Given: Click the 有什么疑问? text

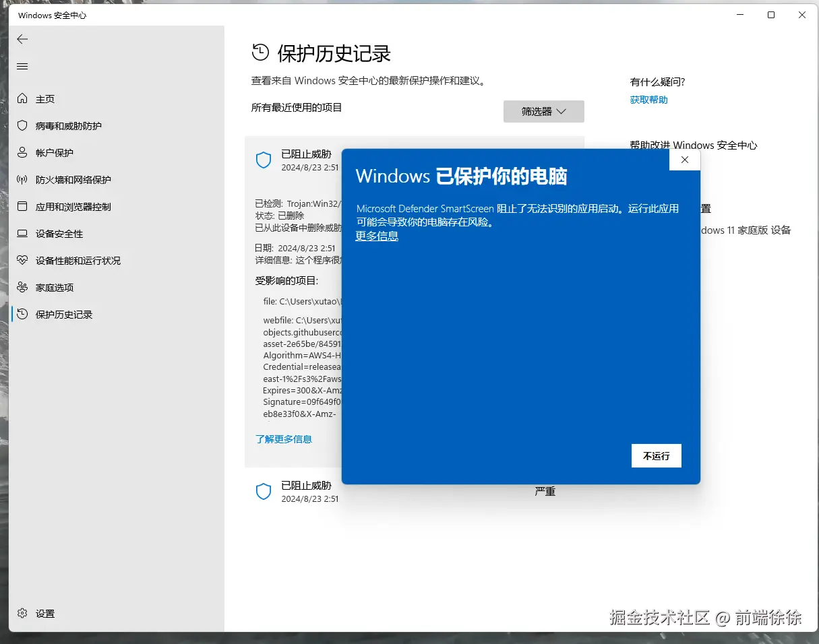Looking at the screenshot, I should tap(657, 82).
